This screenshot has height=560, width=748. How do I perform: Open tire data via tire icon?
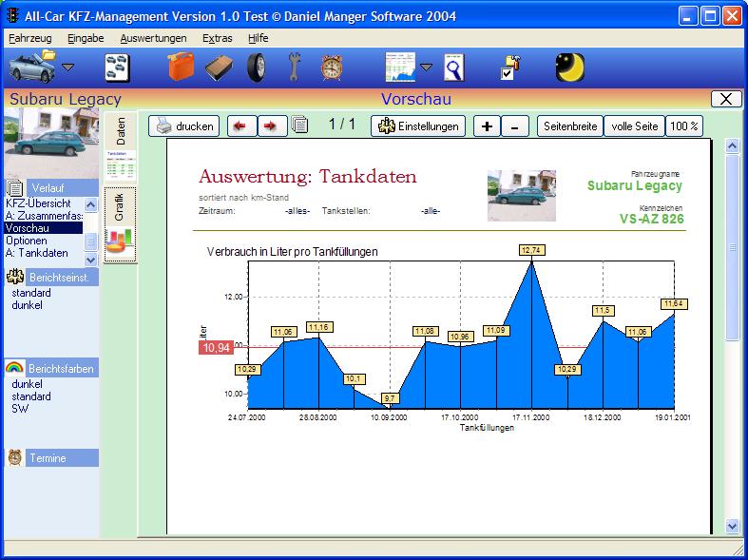coord(257,68)
